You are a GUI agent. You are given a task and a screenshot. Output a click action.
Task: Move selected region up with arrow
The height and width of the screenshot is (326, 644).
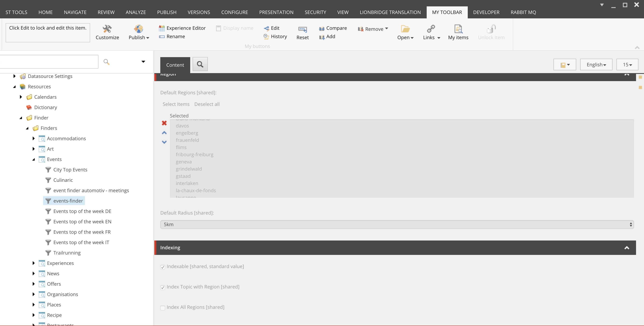pos(164,133)
